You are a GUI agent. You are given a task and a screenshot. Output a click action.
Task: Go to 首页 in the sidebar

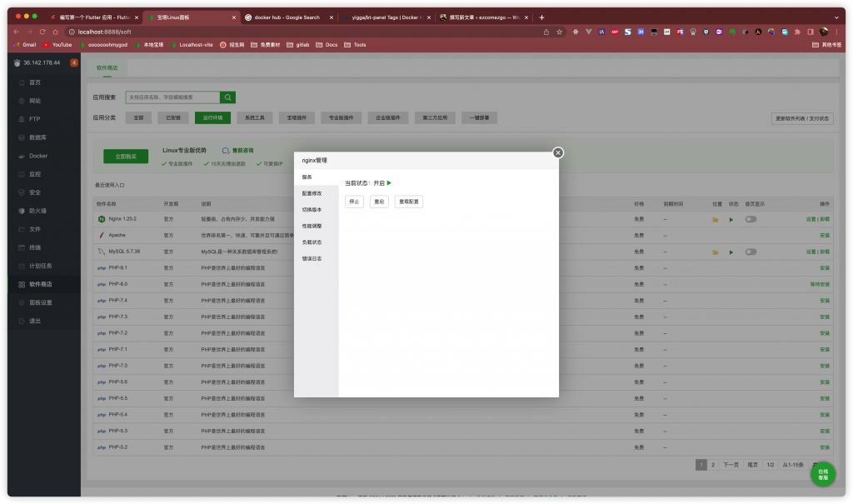point(35,82)
